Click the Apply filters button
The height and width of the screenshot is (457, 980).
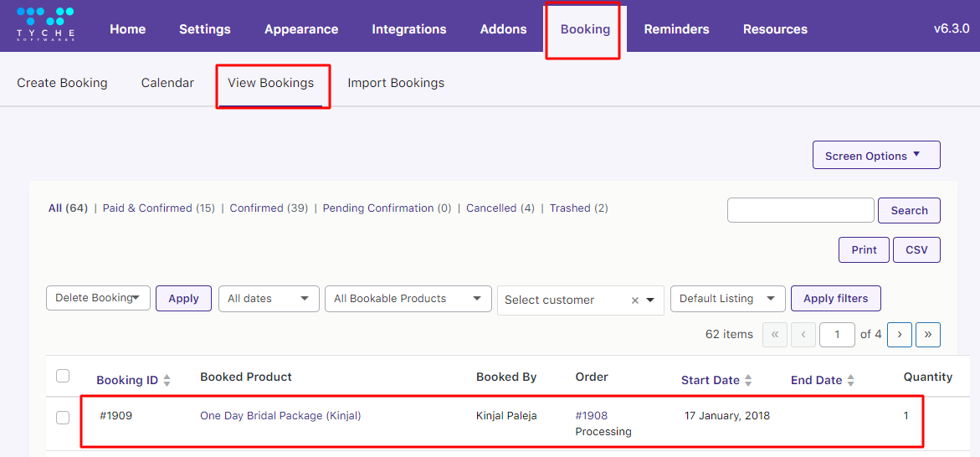835,298
